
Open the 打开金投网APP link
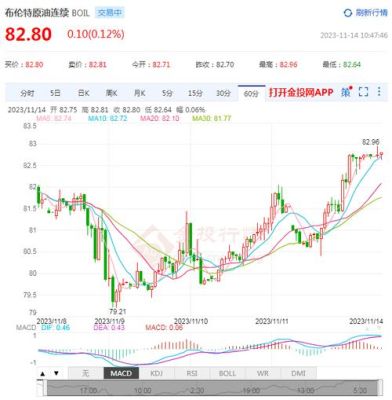[301, 92]
